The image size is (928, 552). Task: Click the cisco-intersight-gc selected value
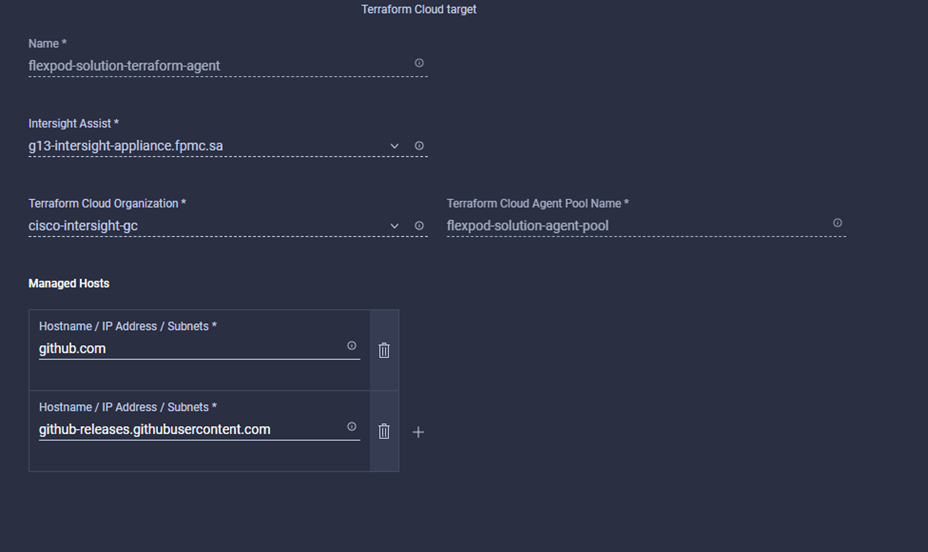click(83, 226)
